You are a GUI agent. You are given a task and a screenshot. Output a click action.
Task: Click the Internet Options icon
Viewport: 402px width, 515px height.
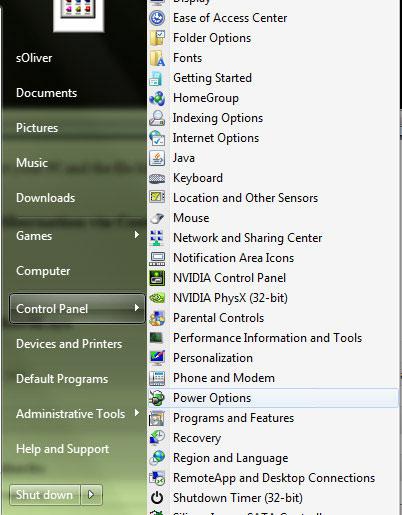(x=157, y=138)
